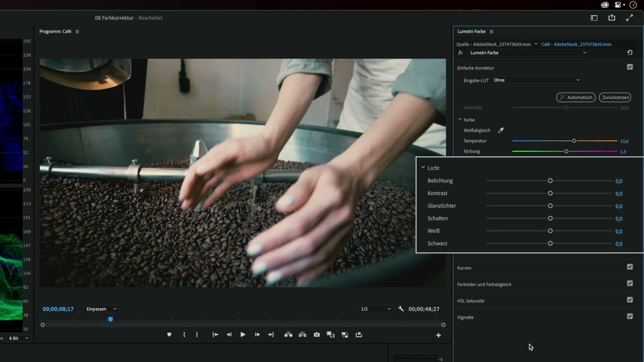Export frame with the camera icon
The height and width of the screenshot is (362, 644).
coord(316,335)
